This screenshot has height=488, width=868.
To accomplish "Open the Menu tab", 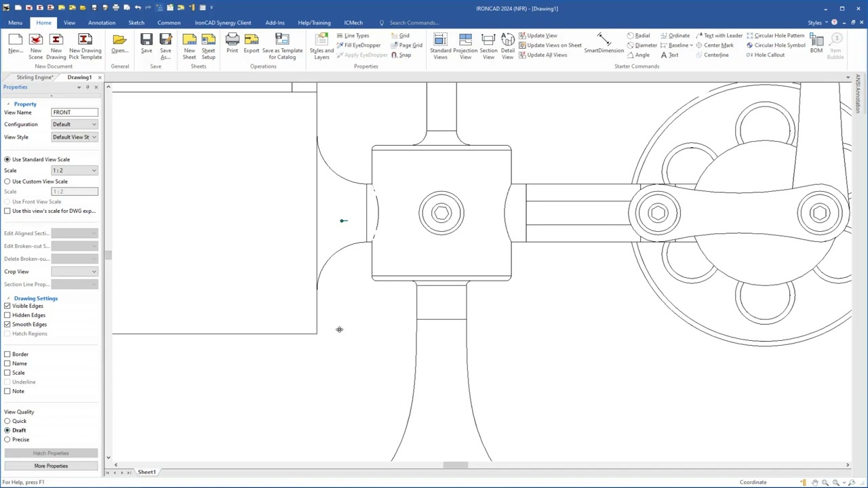I will coord(15,22).
